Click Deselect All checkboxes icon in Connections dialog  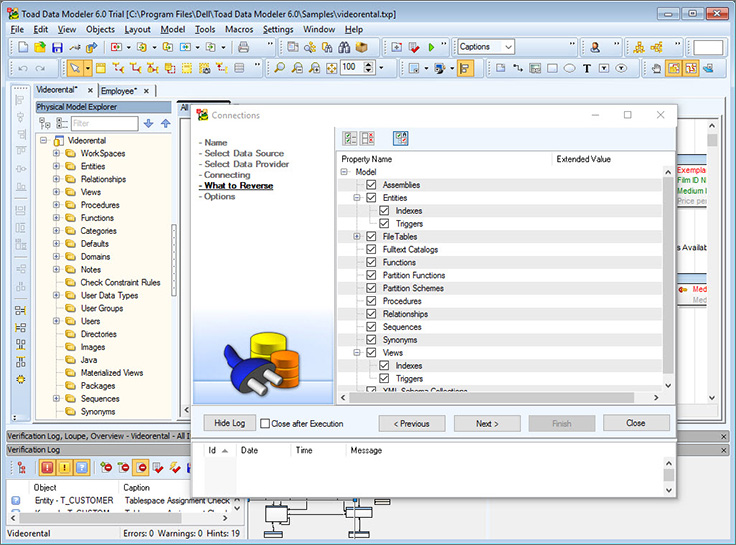[x=367, y=138]
